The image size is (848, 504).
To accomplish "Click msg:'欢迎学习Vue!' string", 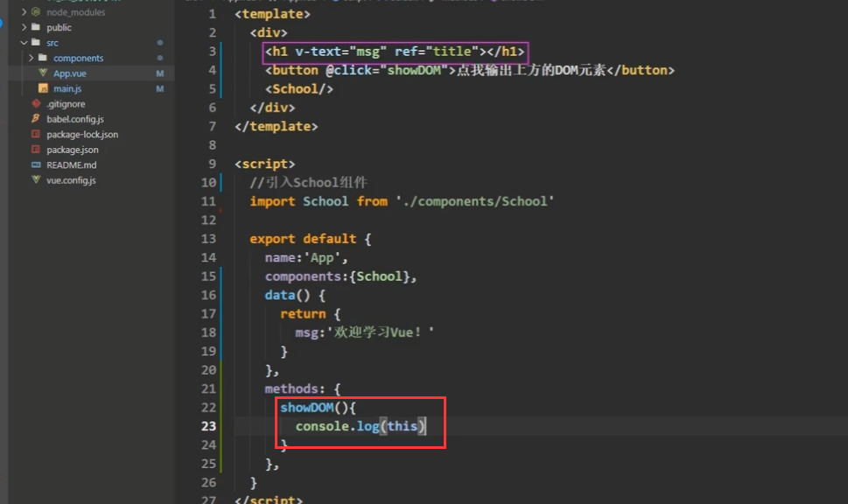I will coord(365,332).
